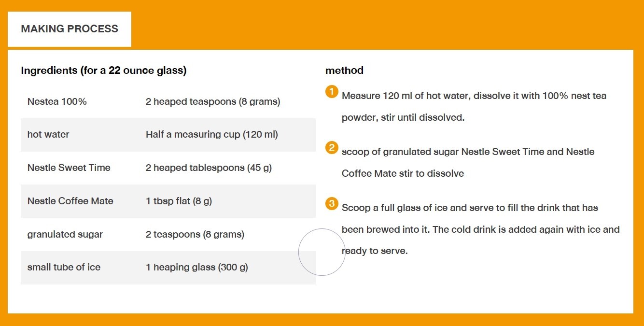This screenshot has width=644, height=326.
Task: Click the "Scoop a full glass of ice" instruction
Action: (481, 230)
